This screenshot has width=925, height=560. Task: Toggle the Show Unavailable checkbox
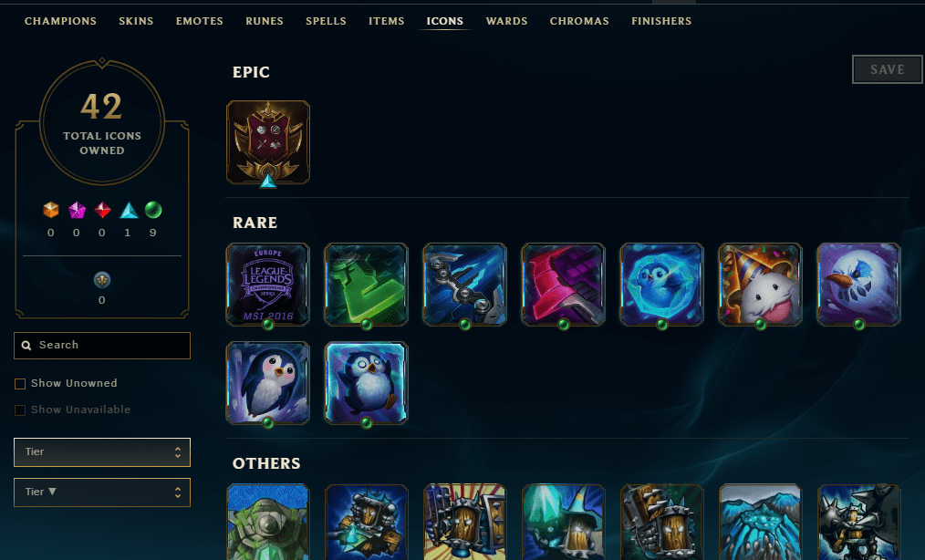(x=20, y=410)
